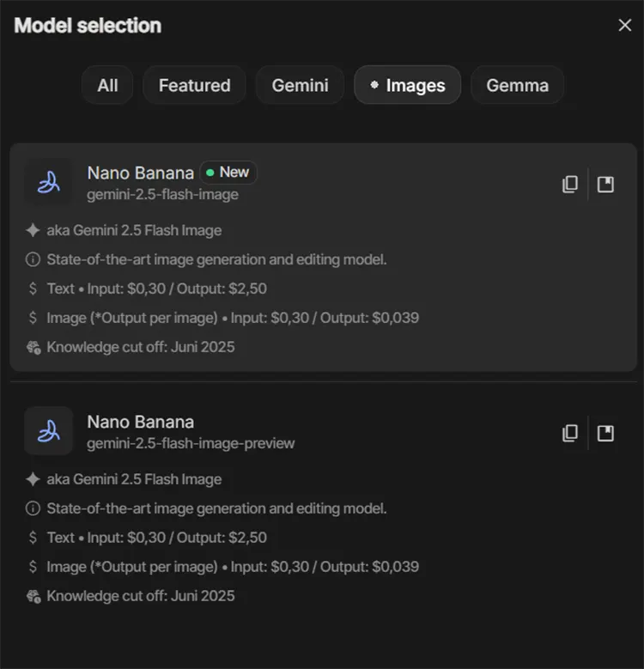Click the sparkle icon in the first card
This screenshot has height=669, width=644.
coord(33,230)
